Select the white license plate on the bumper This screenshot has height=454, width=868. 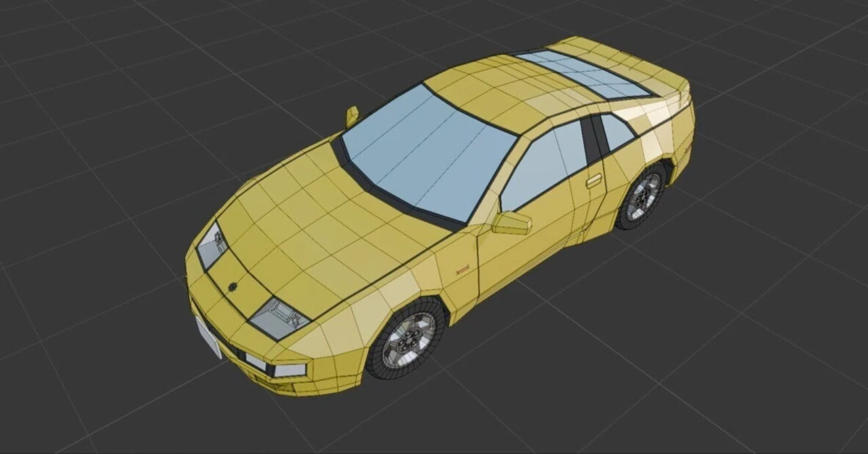pyautogui.click(x=208, y=337)
